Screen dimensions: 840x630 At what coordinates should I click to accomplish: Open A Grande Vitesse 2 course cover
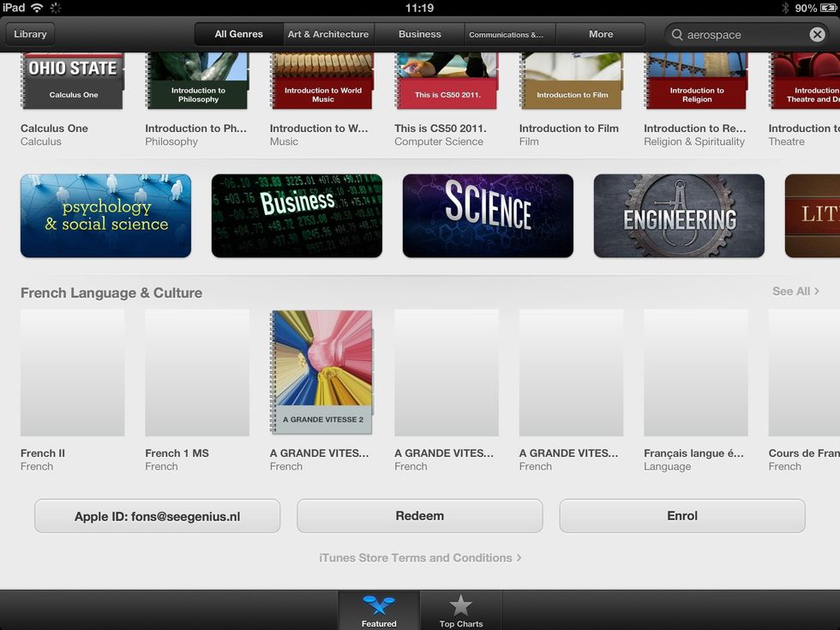pos(321,372)
